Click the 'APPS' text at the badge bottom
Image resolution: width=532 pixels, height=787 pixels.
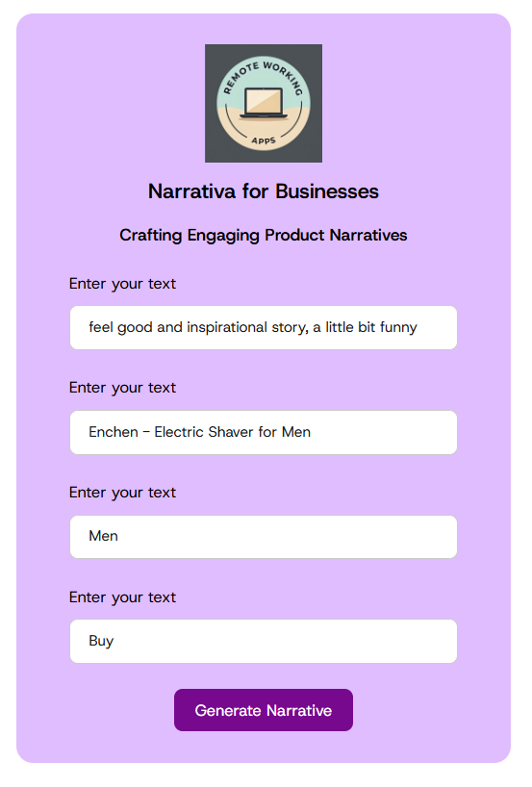264,140
